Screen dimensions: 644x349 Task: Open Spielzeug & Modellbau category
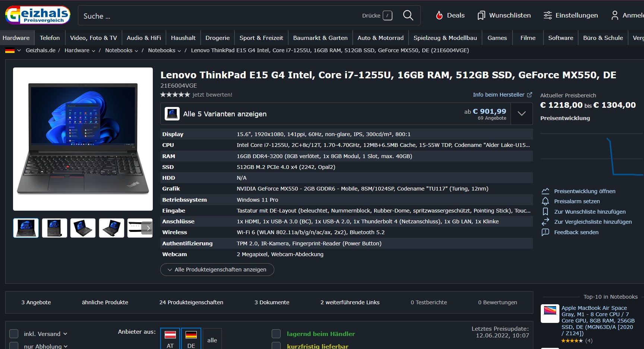pyautogui.click(x=445, y=38)
